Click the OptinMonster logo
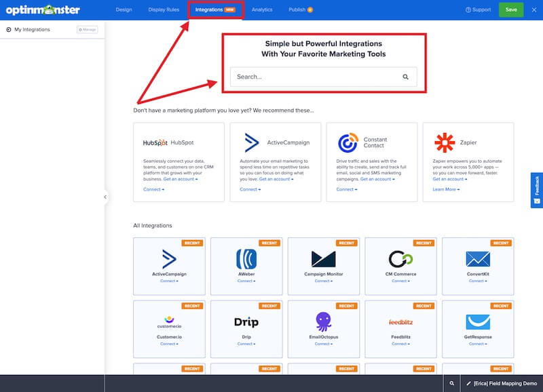543x392 pixels. pos(43,9)
